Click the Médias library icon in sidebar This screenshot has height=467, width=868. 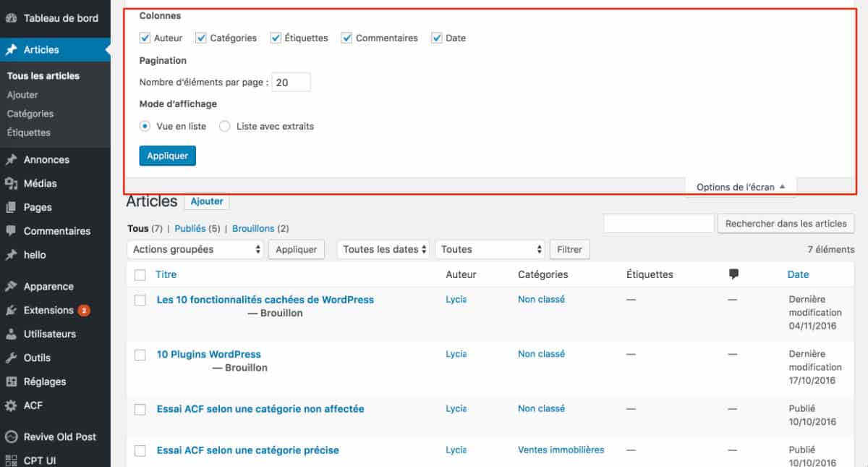pos(11,183)
